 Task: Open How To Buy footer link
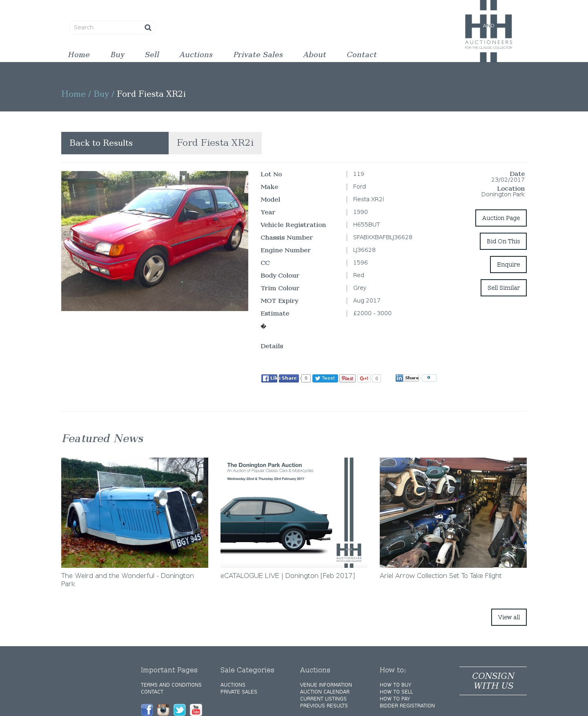395,685
